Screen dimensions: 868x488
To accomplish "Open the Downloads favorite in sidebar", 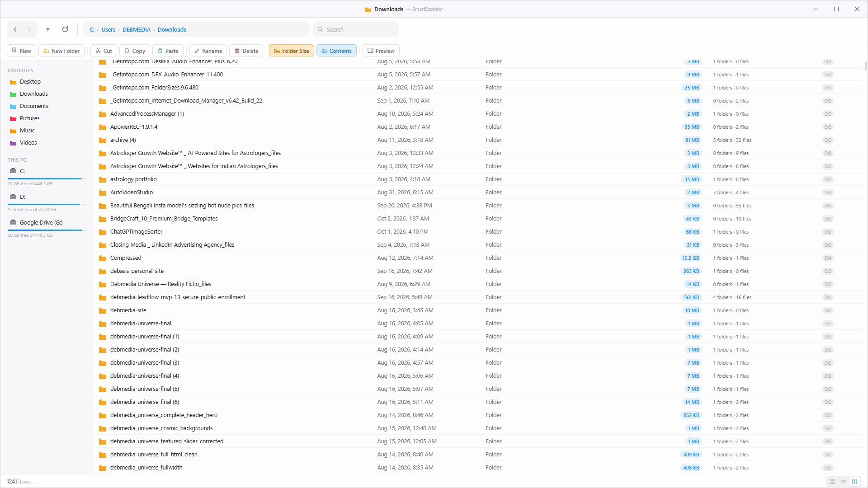I will tap(46, 94).
